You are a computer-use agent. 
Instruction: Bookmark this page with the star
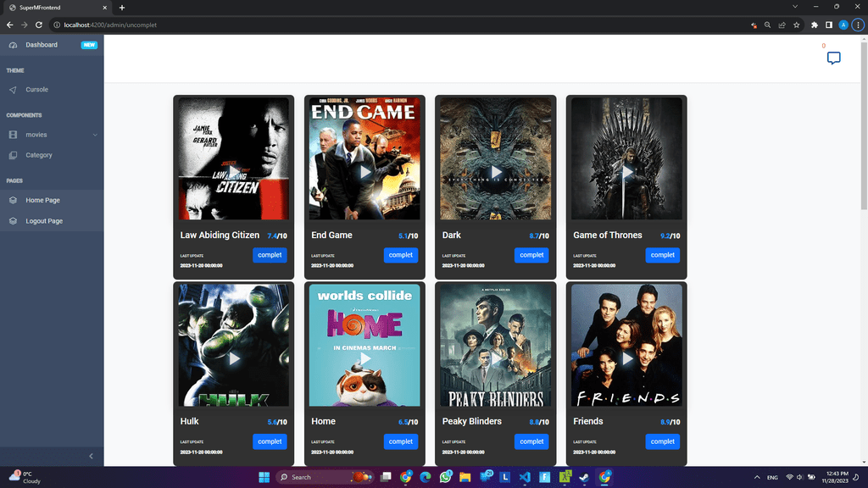797,25
